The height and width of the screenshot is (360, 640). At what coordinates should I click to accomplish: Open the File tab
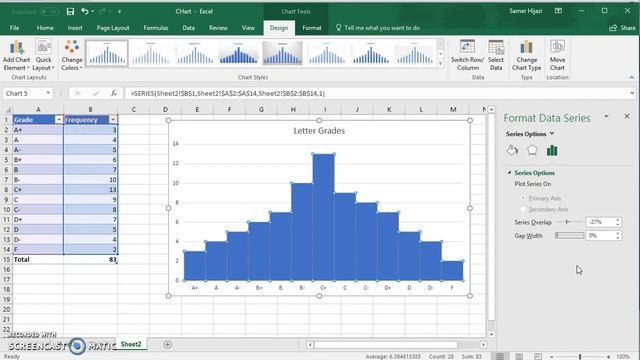14,28
